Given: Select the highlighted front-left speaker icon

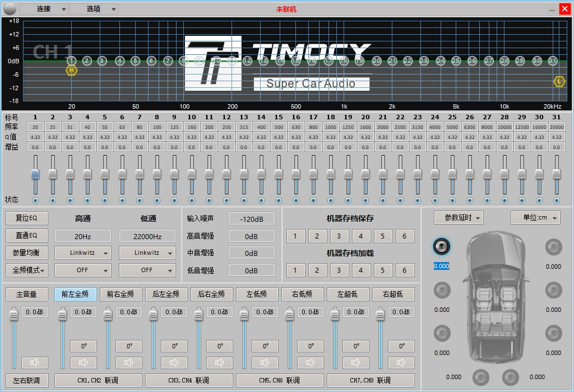Looking at the screenshot, I should click(442, 247).
